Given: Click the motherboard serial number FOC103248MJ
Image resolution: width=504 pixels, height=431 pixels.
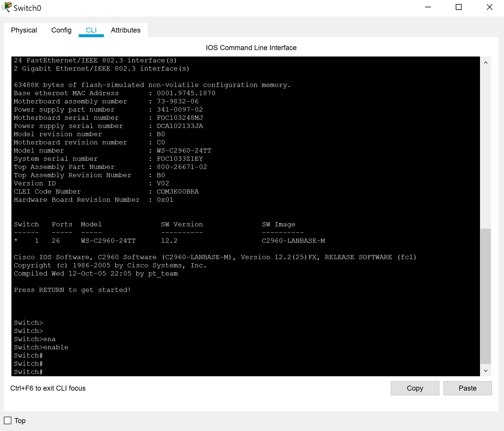Looking at the screenshot, I should pyautogui.click(x=180, y=118).
